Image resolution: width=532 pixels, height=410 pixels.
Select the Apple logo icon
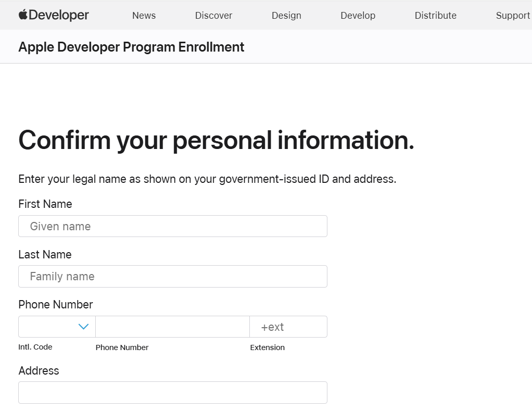(x=22, y=15)
